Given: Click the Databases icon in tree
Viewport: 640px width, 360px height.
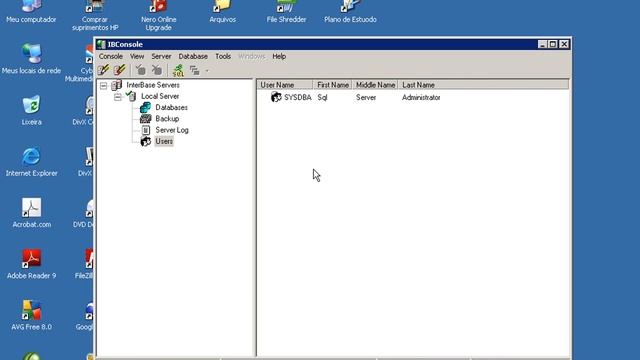Looking at the screenshot, I should pos(146,107).
